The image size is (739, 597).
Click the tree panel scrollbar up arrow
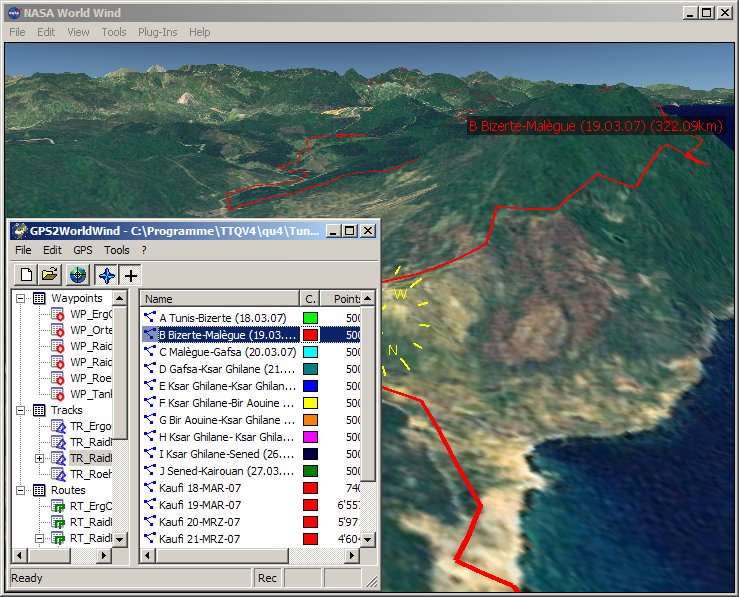[x=120, y=298]
